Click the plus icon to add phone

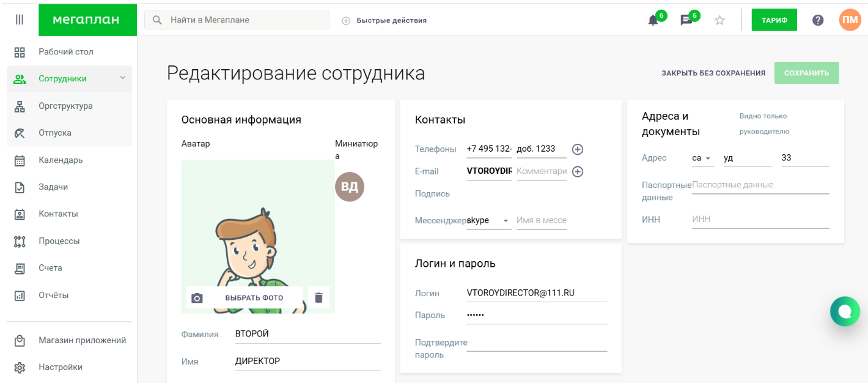click(x=577, y=149)
